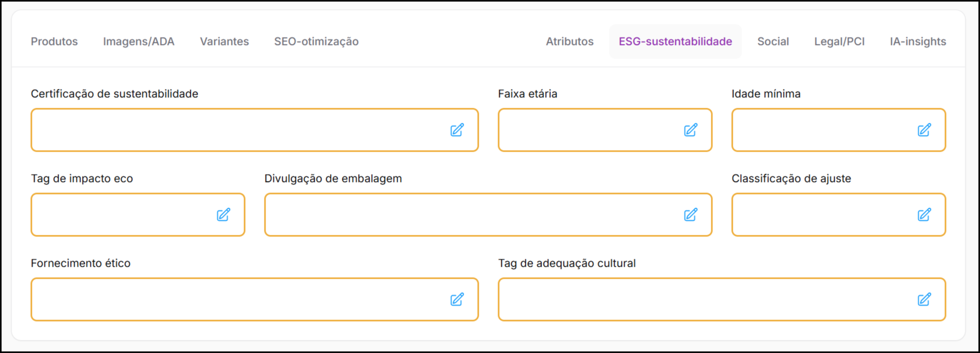980x353 pixels.
Task: Focus the Fornecimento ético text field
Action: 235,300
